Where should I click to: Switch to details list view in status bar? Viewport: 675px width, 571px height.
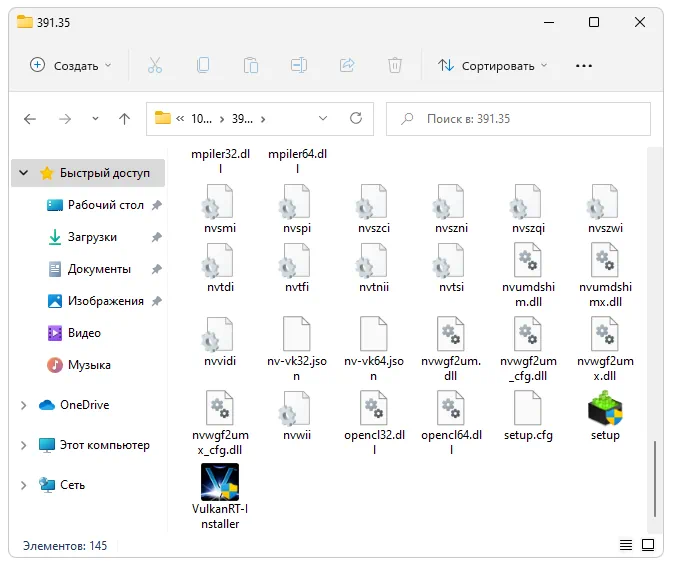pos(625,546)
